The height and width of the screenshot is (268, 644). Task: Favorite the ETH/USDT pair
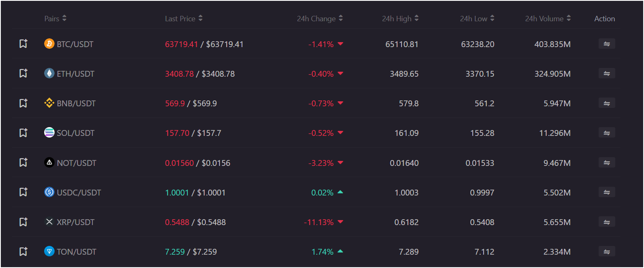pos(23,73)
